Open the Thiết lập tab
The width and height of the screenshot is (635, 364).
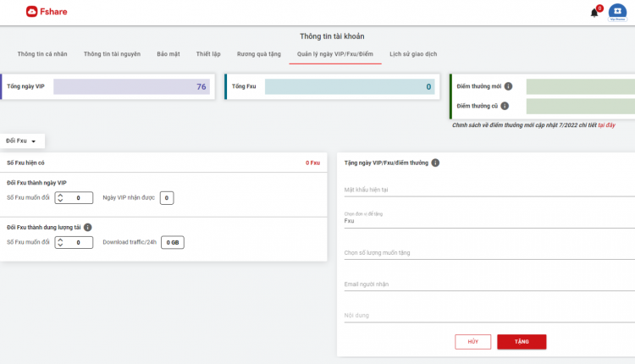pos(208,54)
